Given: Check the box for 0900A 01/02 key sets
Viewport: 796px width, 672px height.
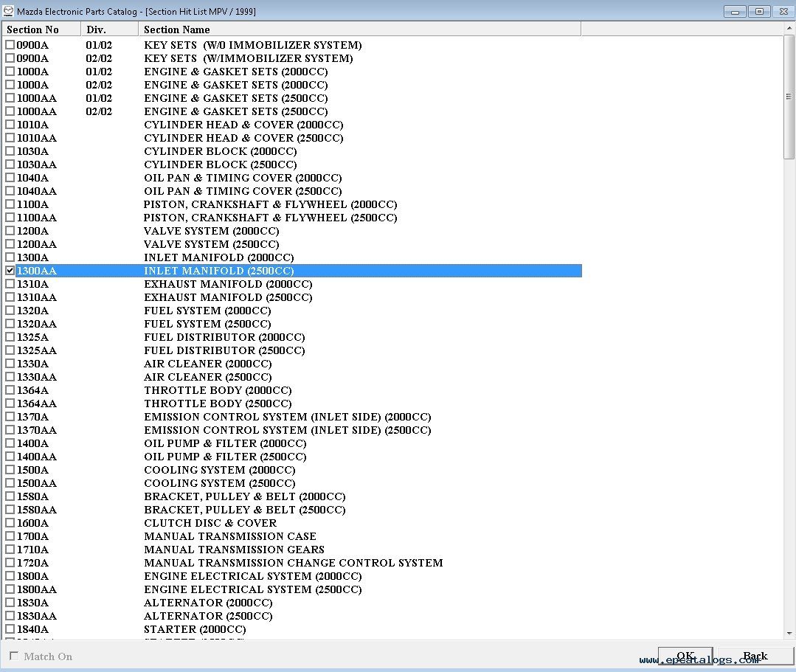Looking at the screenshot, I should click(10, 45).
